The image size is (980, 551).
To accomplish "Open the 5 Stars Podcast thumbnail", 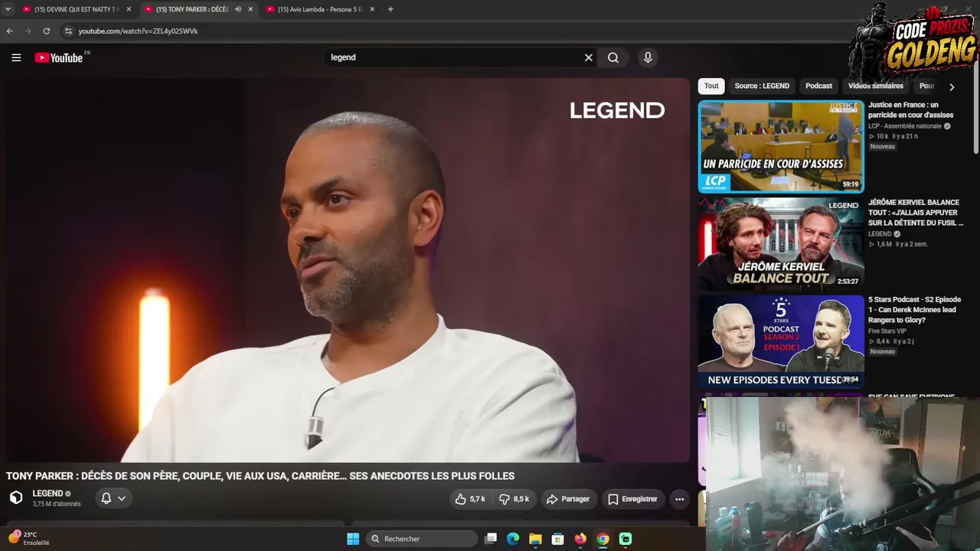I will point(781,341).
